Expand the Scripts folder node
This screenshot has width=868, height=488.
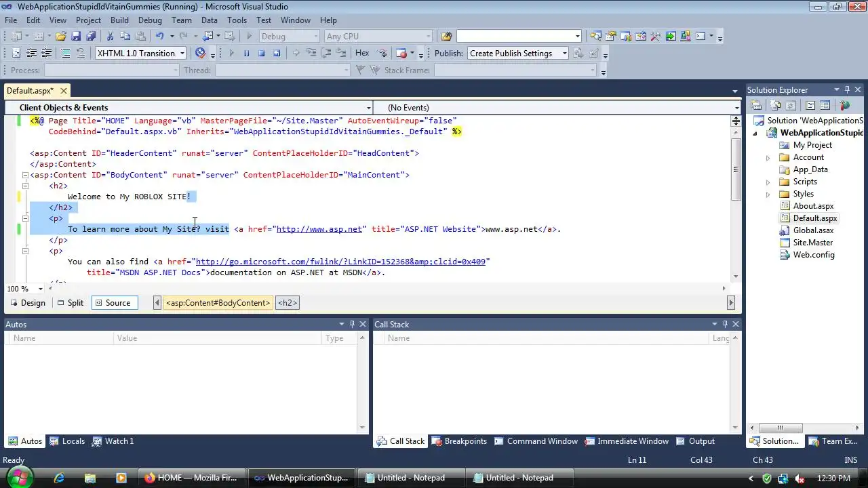[x=768, y=182]
